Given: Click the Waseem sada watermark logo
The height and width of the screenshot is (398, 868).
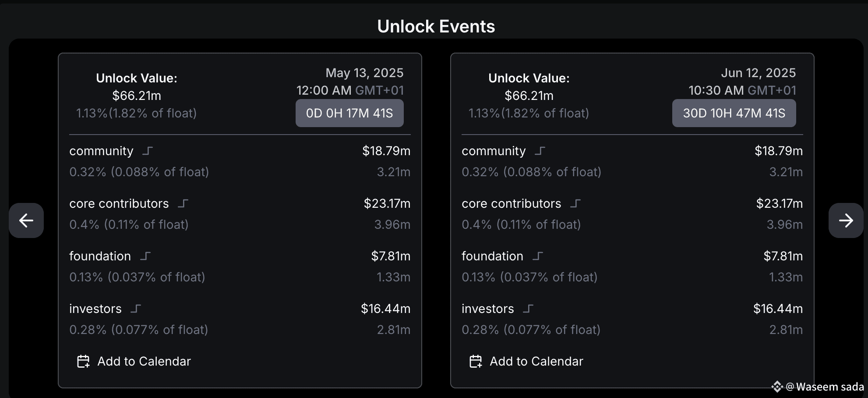Looking at the screenshot, I should pyautogui.click(x=777, y=386).
